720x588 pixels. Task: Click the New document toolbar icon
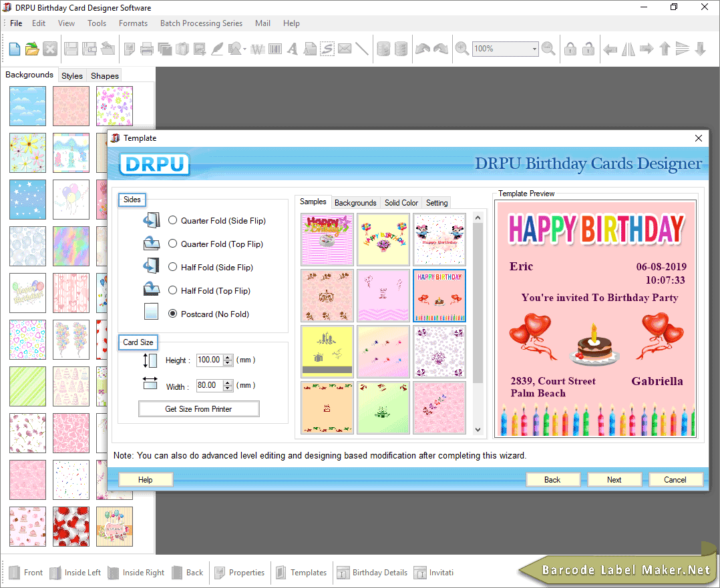tap(14, 49)
